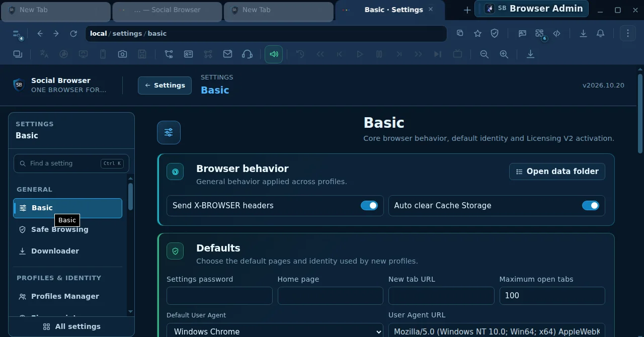This screenshot has height=337, width=644.
Task: Click the sidebar scroll down arrow
Action: click(131, 312)
